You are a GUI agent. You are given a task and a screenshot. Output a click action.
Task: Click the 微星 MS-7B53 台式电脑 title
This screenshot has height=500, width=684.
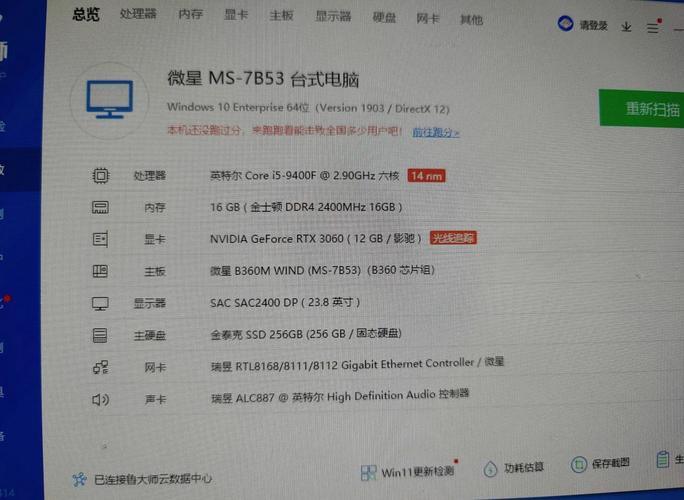pos(263,79)
